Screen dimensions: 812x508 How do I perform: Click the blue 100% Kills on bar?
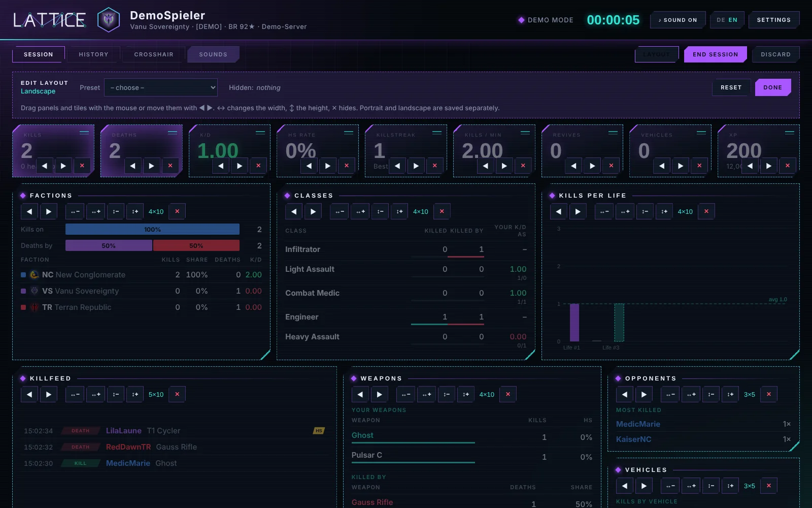point(152,230)
